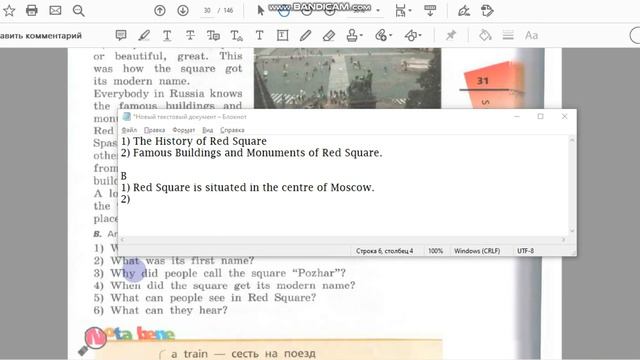This screenshot has width=640, height=360.
Task: Open the Правка menu in Notepad
Action: pos(154,130)
